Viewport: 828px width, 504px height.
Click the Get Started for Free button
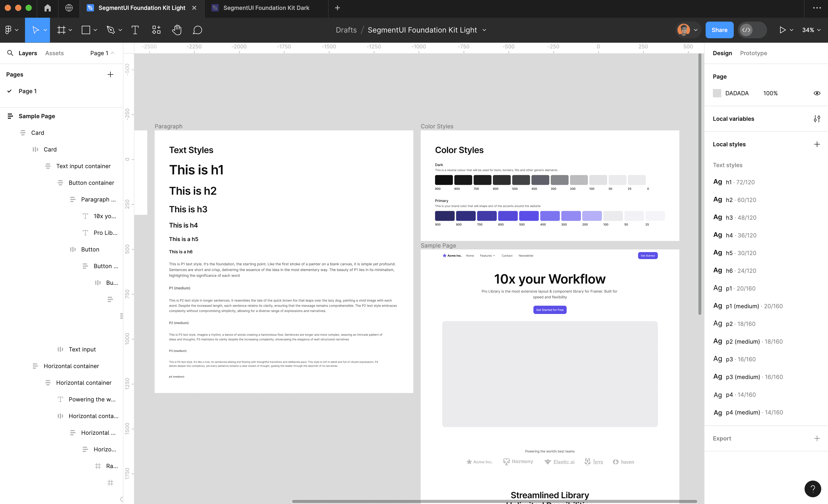click(550, 310)
